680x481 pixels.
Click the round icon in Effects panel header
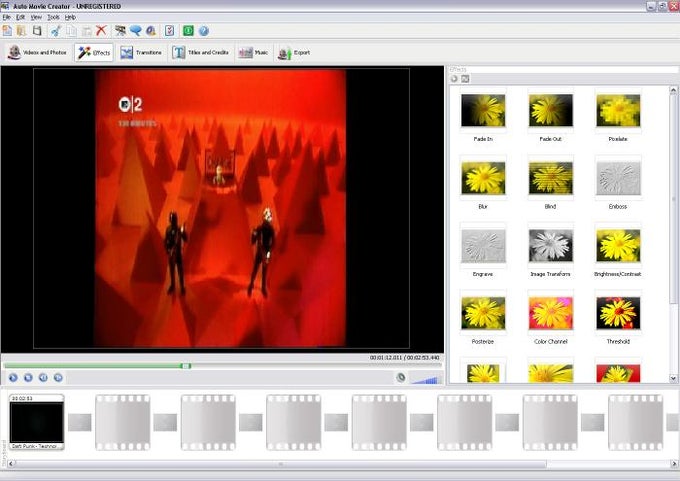coord(454,79)
